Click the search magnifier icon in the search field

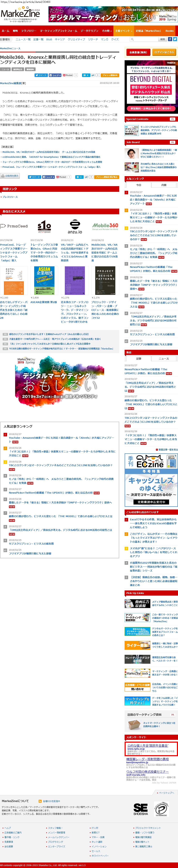point(133,39)
